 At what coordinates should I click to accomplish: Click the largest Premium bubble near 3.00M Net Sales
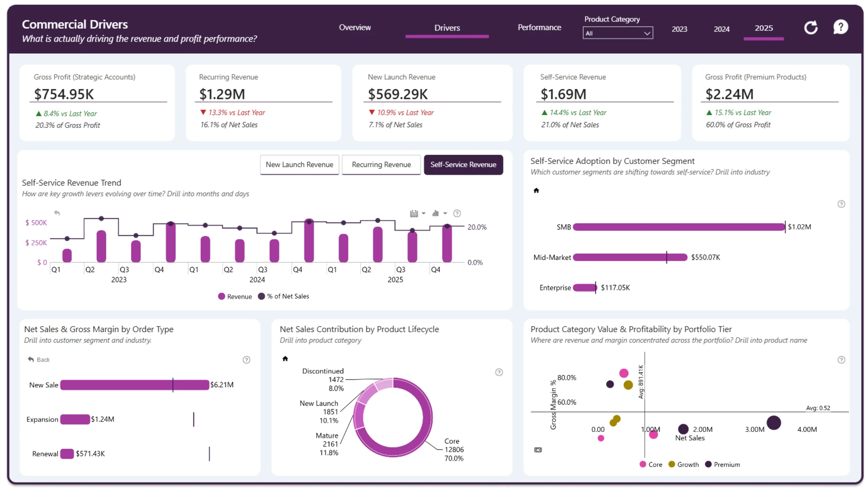(774, 423)
